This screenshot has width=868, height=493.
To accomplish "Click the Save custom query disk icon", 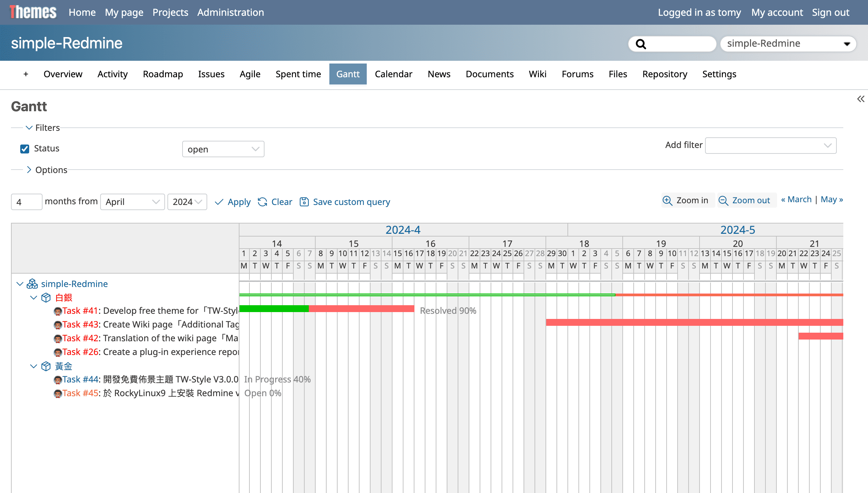I will pos(304,202).
